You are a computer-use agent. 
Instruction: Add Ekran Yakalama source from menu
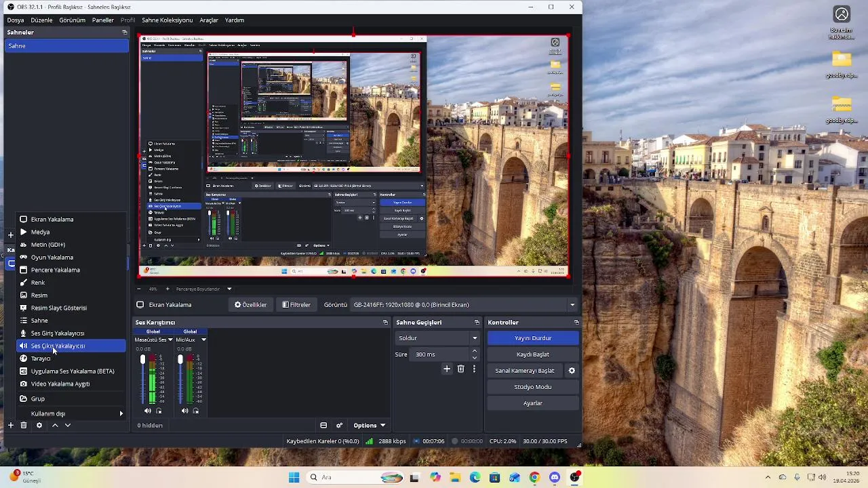pyautogui.click(x=71, y=220)
